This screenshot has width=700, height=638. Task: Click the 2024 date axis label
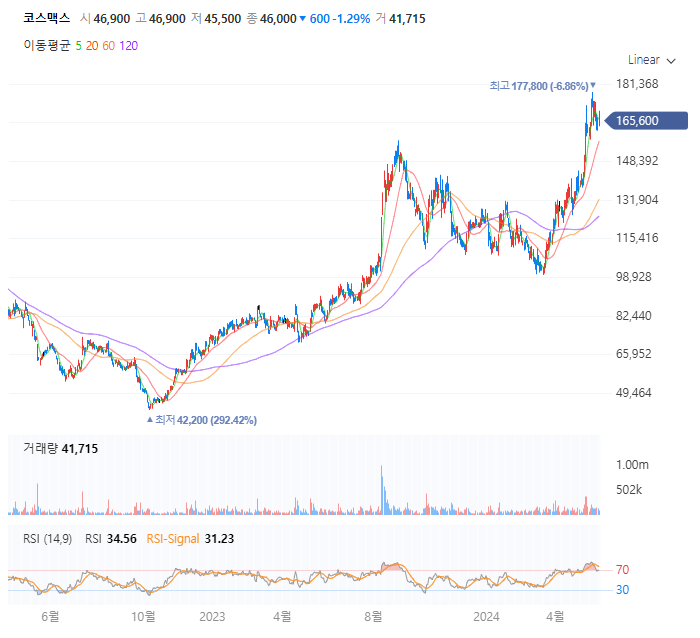point(486,617)
